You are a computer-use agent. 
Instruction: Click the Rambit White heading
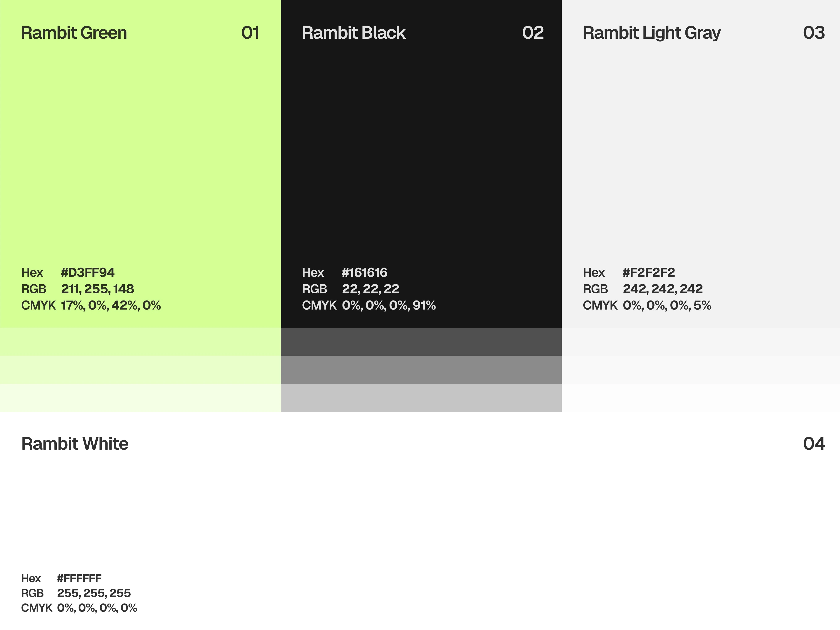coord(75,444)
